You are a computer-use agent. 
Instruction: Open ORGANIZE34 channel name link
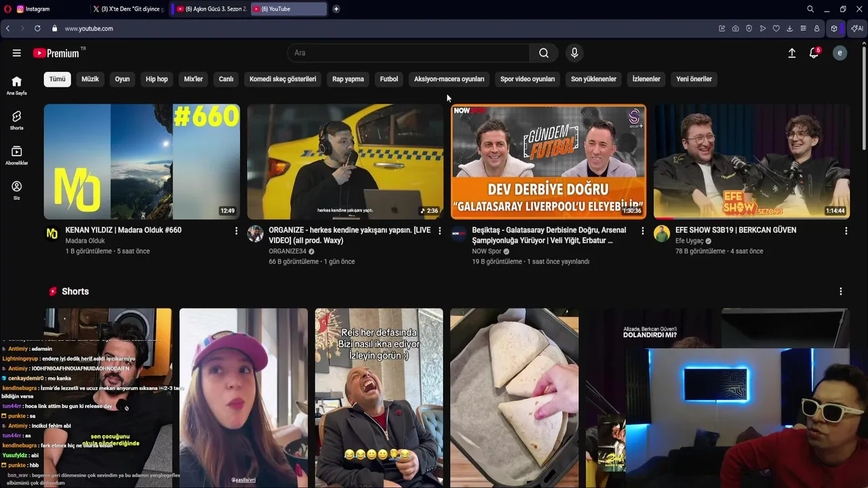click(x=288, y=251)
